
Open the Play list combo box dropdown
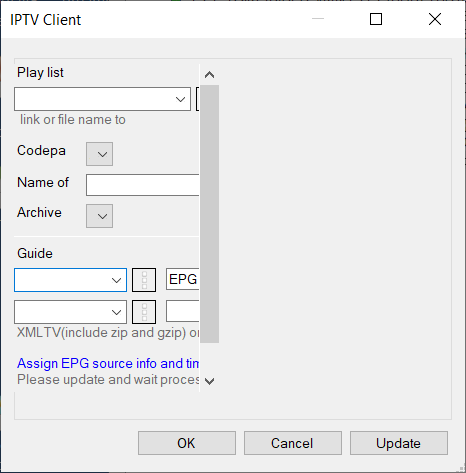180,99
